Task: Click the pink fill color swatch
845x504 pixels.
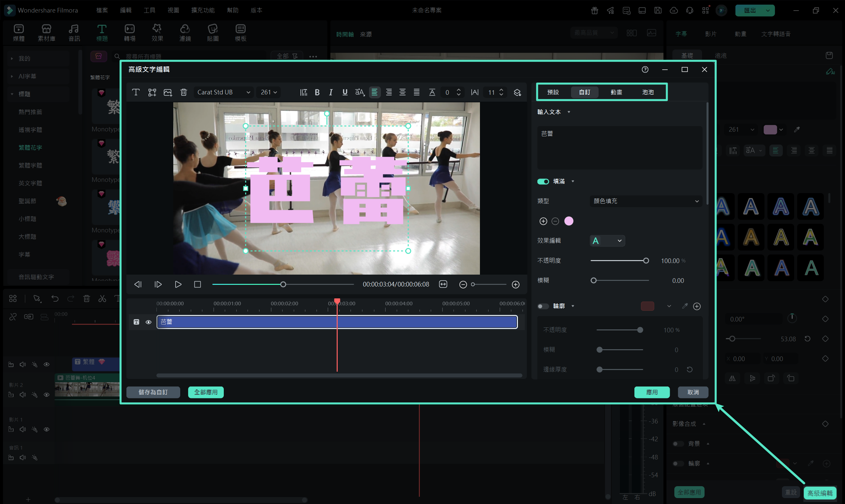Action: (x=568, y=221)
